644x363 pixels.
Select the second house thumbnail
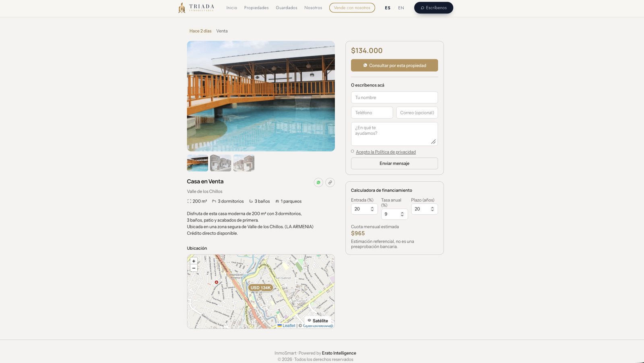point(221,163)
